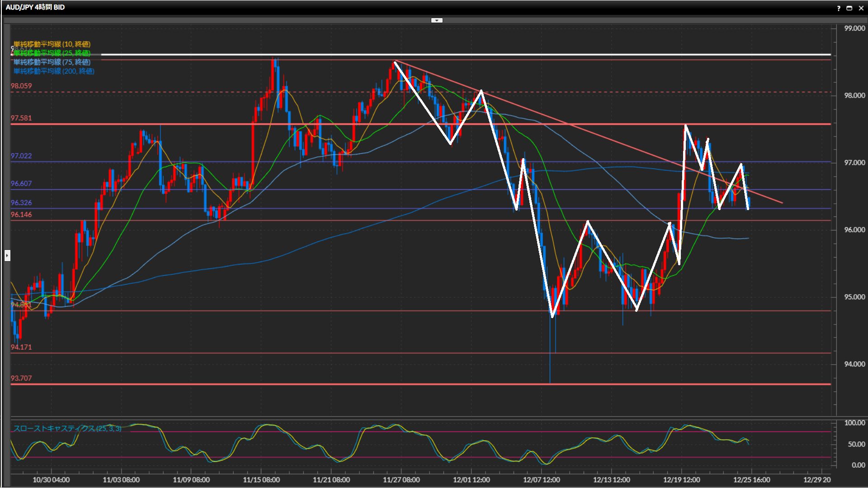The image size is (868, 488).
Task: Click the 単純移動平均線 (25, 終値) indicator label
Action: [x=52, y=53]
